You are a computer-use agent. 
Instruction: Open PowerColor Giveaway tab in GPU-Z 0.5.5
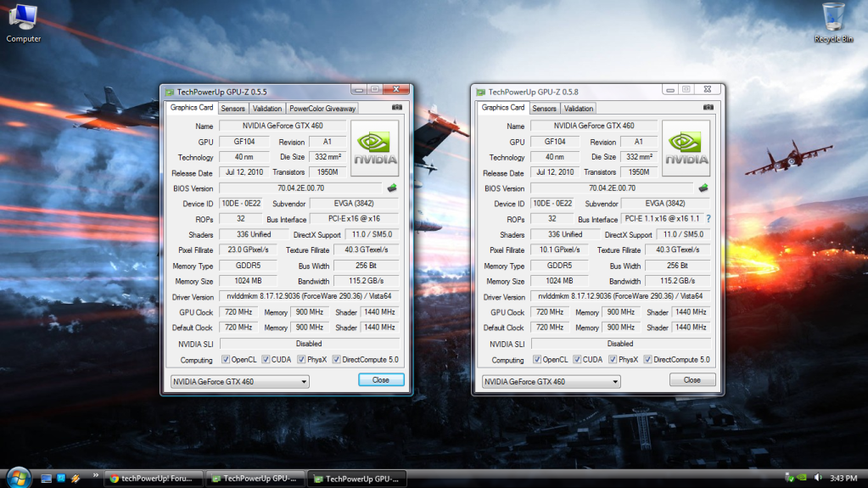click(x=322, y=109)
